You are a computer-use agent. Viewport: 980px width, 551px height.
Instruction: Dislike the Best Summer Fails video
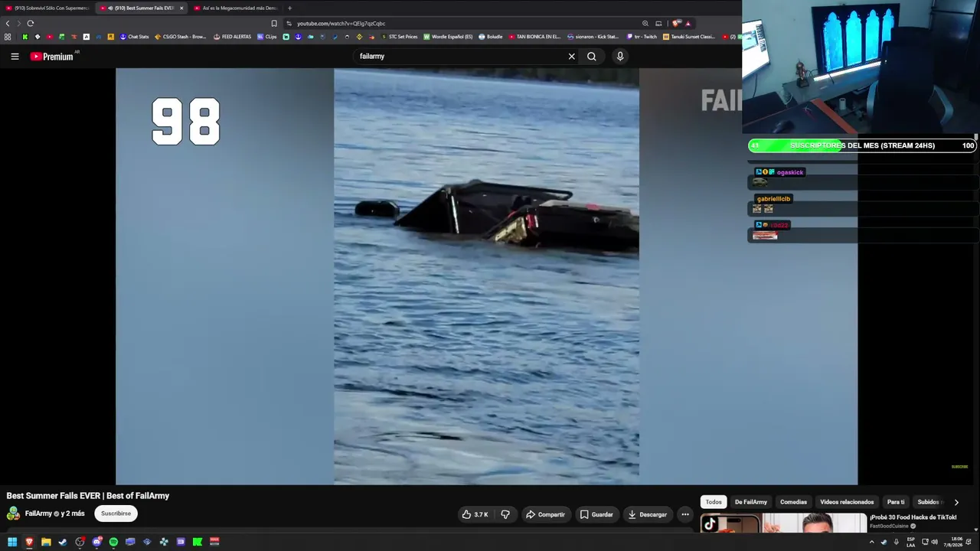pyautogui.click(x=505, y=514)
